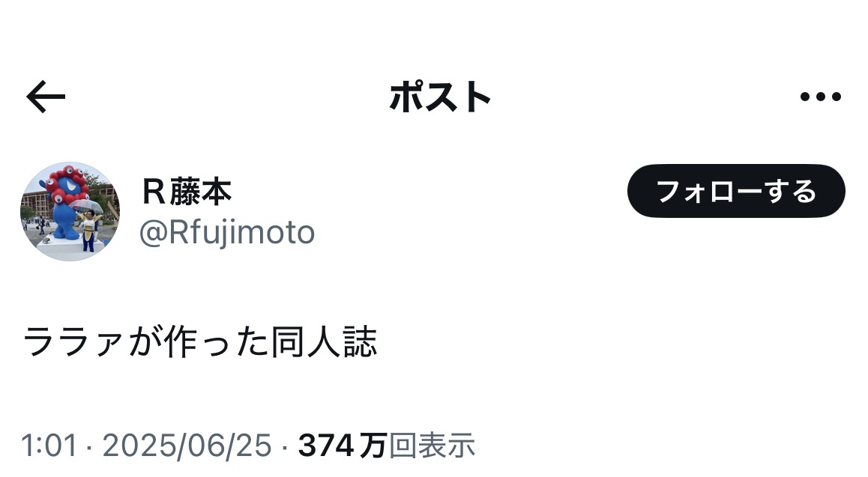Image resolution: width=868 pixels, height=477 pixels.
Task: Visit the @Rfujimoto handle link
Action: tap(227, 233)
